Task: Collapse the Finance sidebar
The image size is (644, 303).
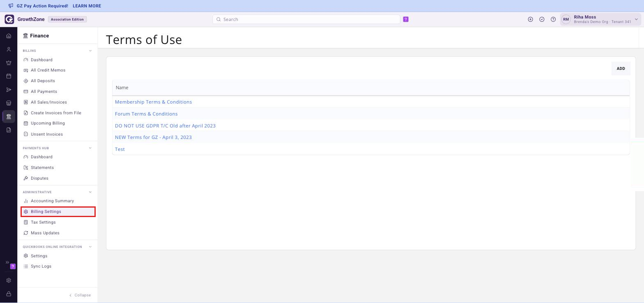Action: tap(80, 295)
